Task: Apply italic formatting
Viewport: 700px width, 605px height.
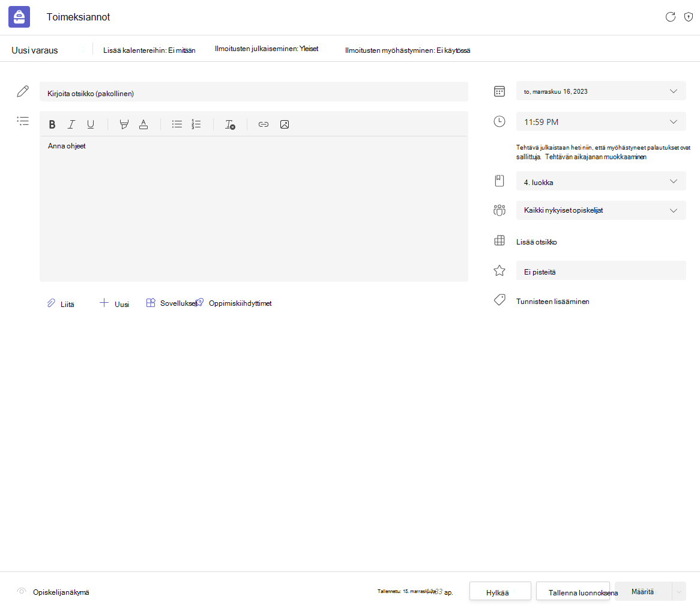Action: click(71, 124)
